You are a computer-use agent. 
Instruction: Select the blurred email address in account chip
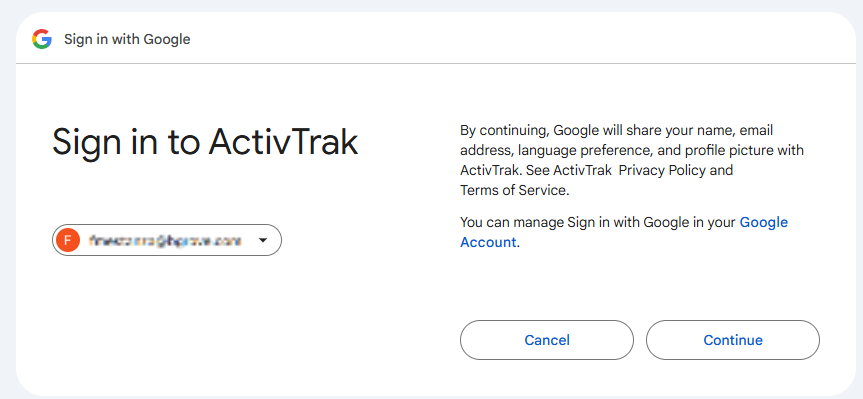[x=165, y=240]
